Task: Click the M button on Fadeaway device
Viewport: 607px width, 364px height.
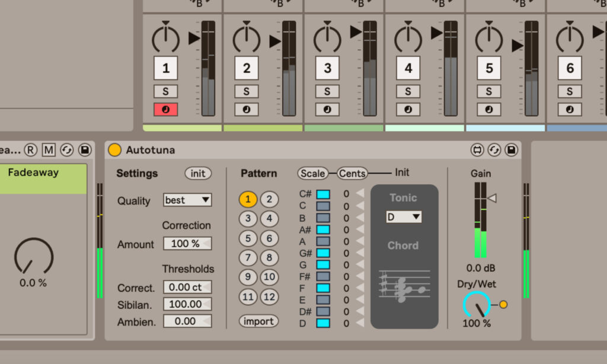Action: click(x=49, y=150)
